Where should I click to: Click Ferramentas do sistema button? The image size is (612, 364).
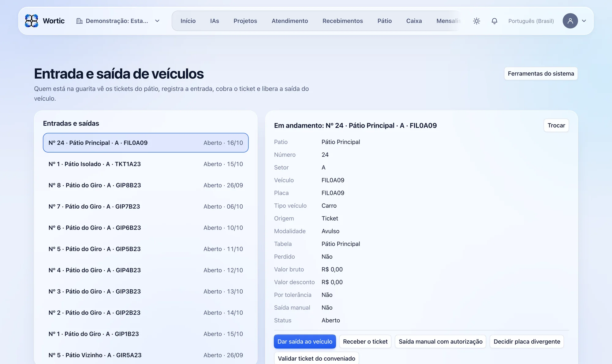point(541,73)
